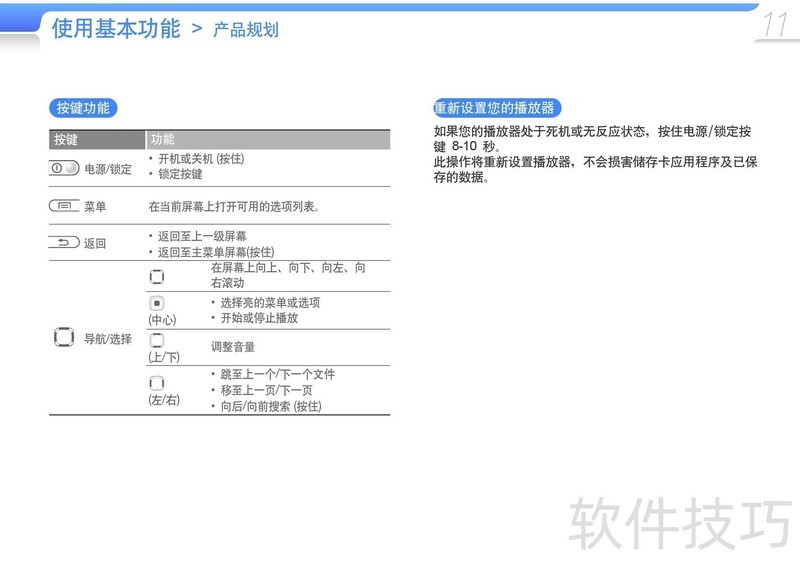Click the power/lock key icon
800x583 pixels.
tap(64, 168)
